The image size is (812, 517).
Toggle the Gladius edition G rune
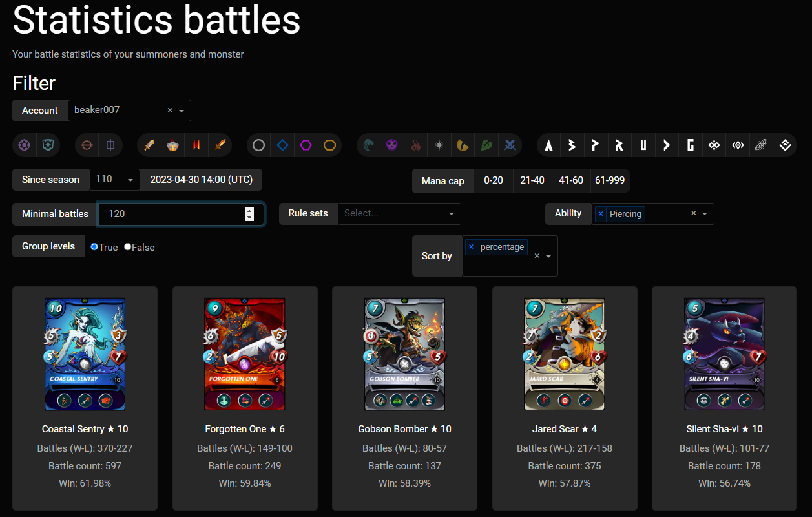pyautogui.click(x=691, y=145)
